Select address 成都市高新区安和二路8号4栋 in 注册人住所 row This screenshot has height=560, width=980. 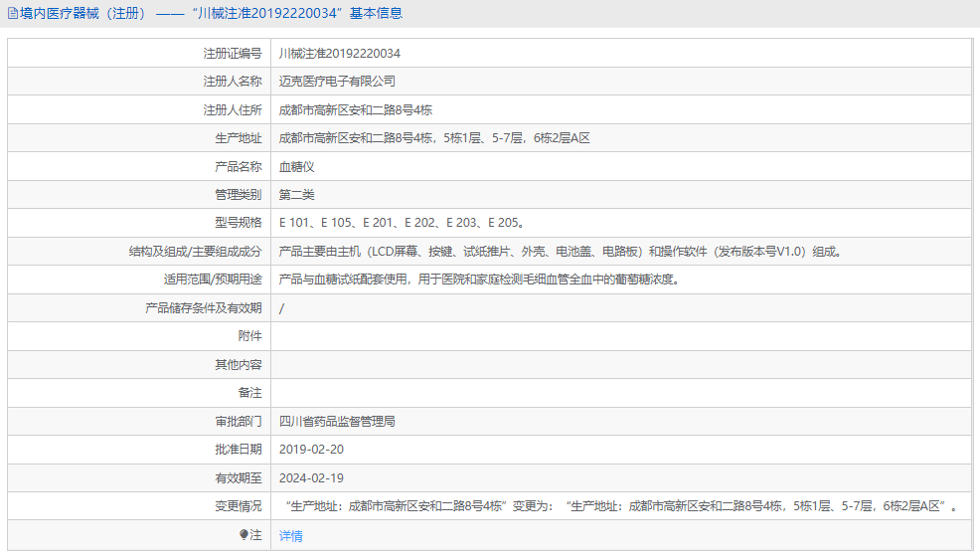click(x=356, y=110)
